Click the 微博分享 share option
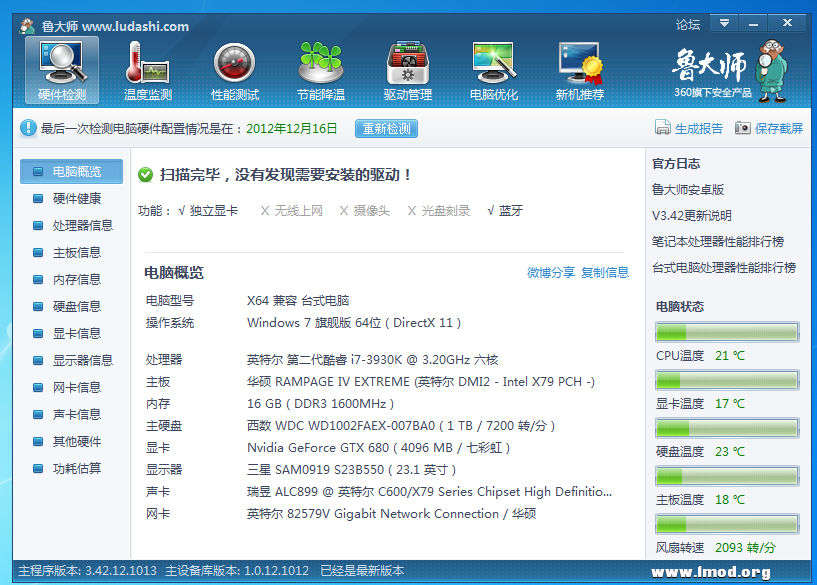Viewport: 817px width, 585px height. click(549, 271)
